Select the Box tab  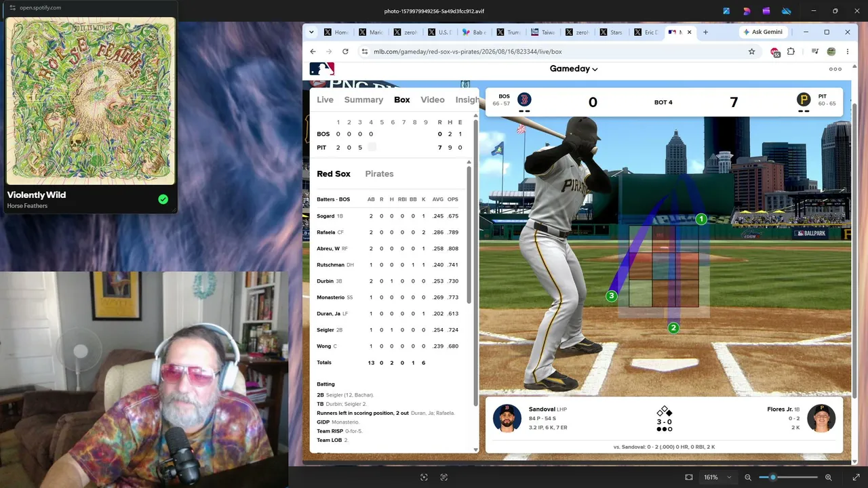coord(402,100)
